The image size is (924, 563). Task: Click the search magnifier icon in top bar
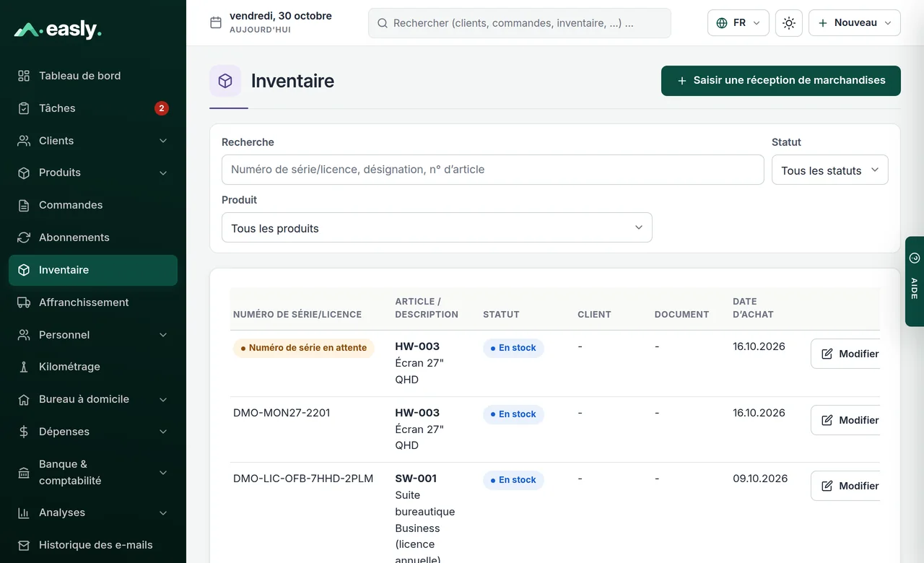coord(383,23)
